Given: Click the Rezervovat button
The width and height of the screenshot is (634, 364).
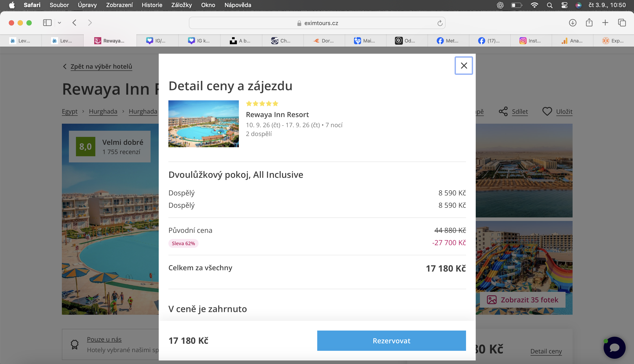Looking at the screenshot, I should [x=391, y=340].
